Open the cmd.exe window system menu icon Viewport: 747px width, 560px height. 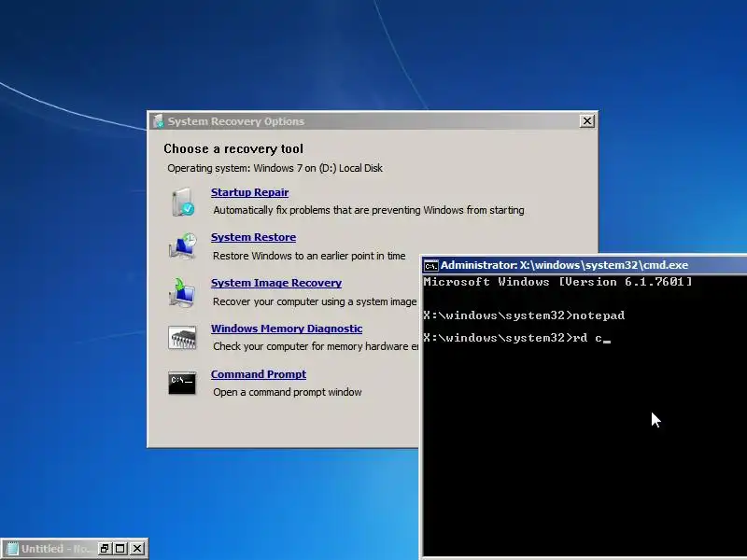pyautogui.click(x=430, y=266)
